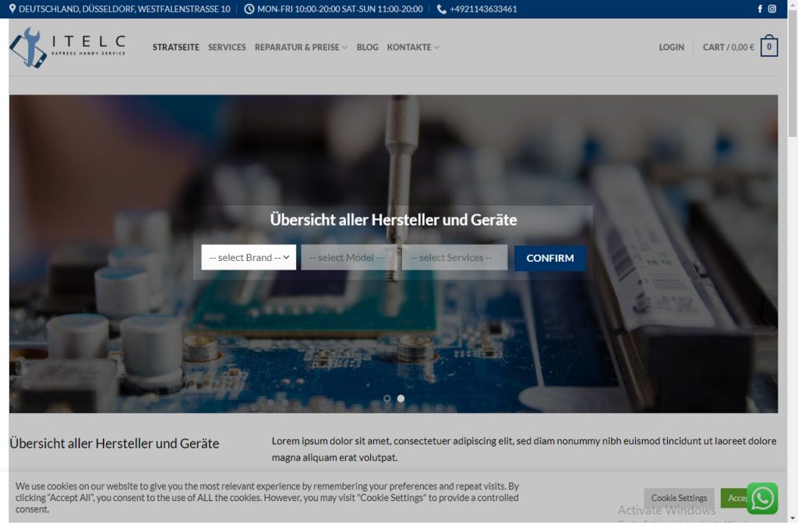
Task: Open the Login link
Action: (671, 48)
